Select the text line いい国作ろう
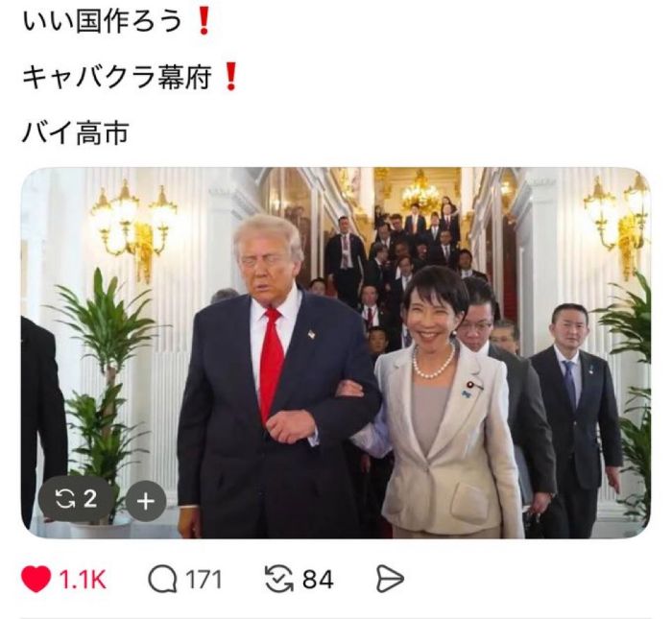Screen dimensions: 672x619 click(x=102, y=22)
